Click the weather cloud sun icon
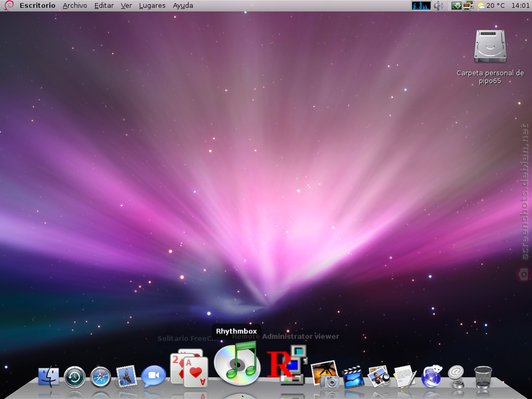This screenshot has height=399, width=532. tap(481, 6)
